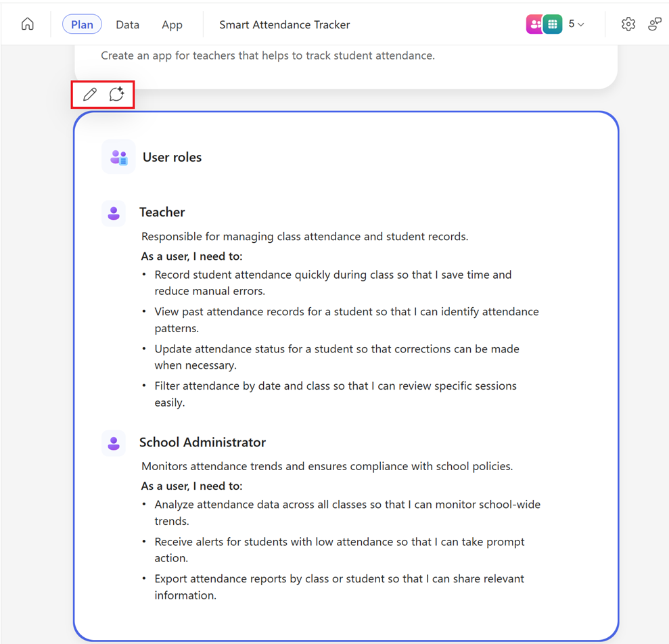The height and width of the screenshot is (644, 669).
Task: Click the Smart Attendance Tracker title
Action: click(x=284, y=24)
